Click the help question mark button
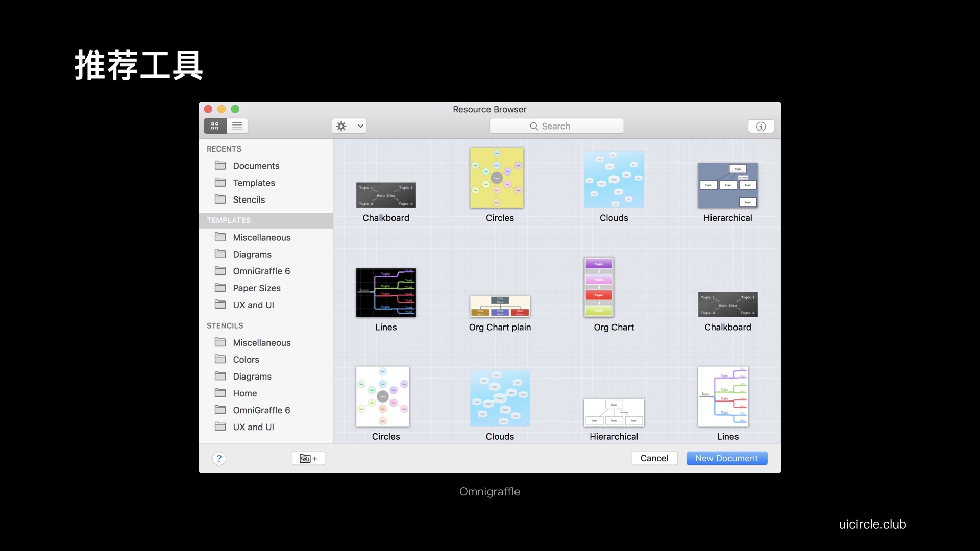 pos(219,458)
